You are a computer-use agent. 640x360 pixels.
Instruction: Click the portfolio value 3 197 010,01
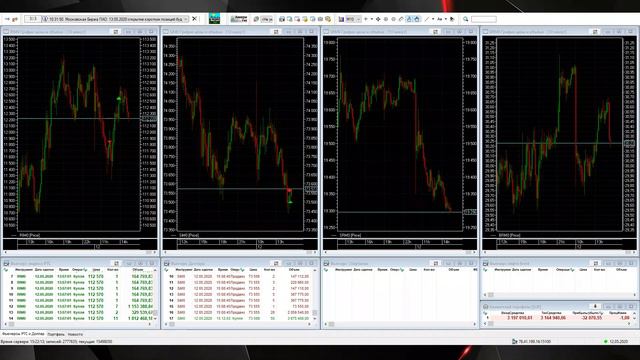[520, 318]
